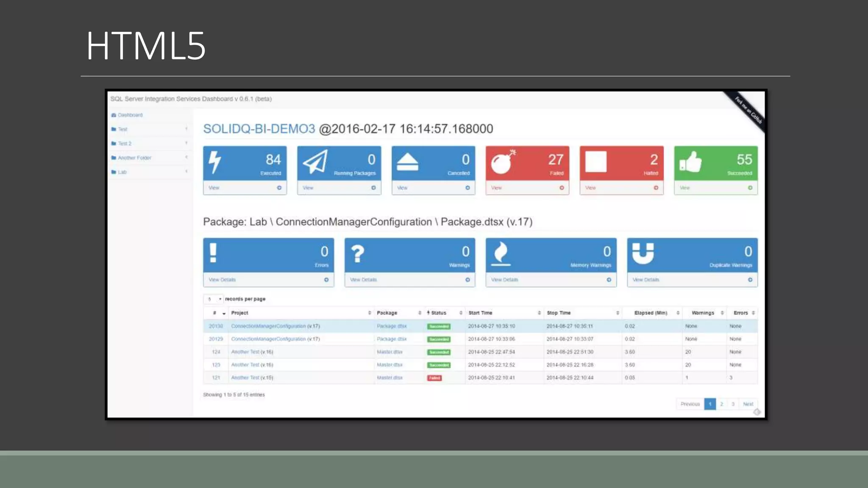Go to page 2 of entries
The height and width of the screenshot is (488, 868).
[x=721, y=404]
